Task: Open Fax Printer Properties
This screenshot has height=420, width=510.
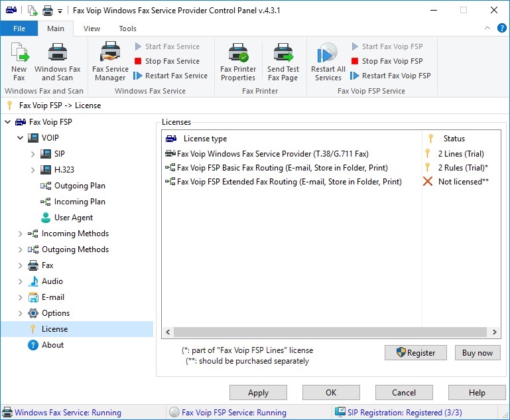Action: point(238,62)
